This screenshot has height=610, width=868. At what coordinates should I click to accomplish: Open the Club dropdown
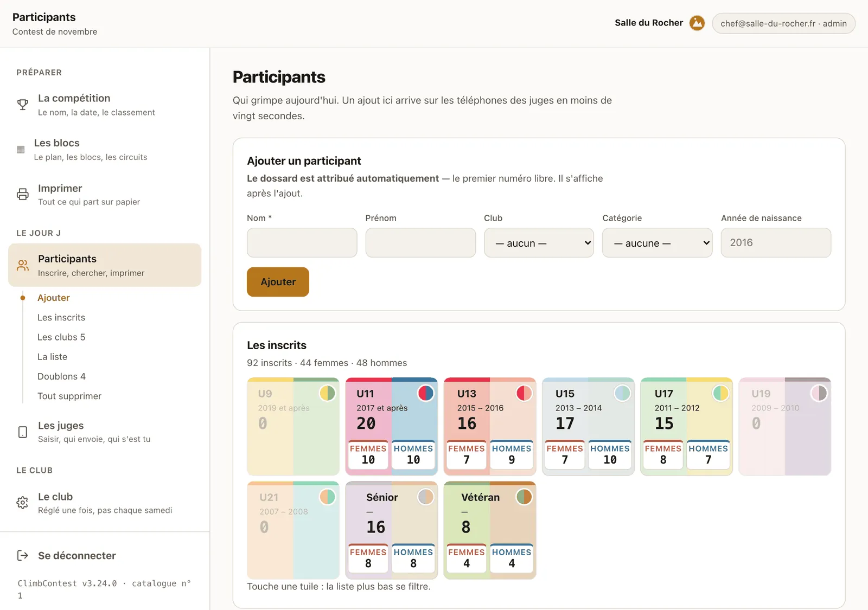(539, 243)
